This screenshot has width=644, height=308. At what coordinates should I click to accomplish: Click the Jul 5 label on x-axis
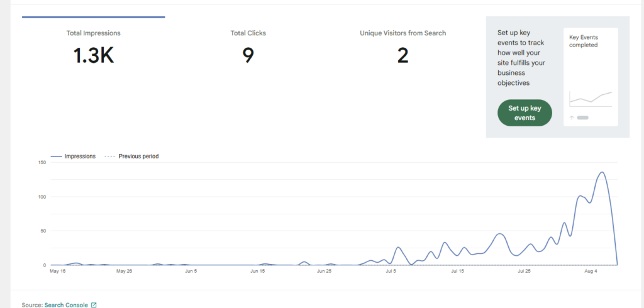(391, 272)
